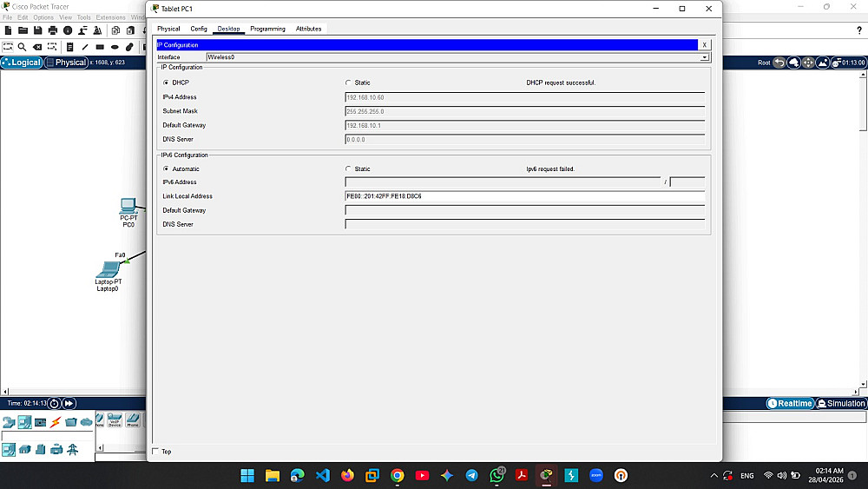Image resolution: width=868 pixels, height=489 pixels.
Task: Switch to the Attributes tab
Action: pyautogui.click(x=308, y=29)
